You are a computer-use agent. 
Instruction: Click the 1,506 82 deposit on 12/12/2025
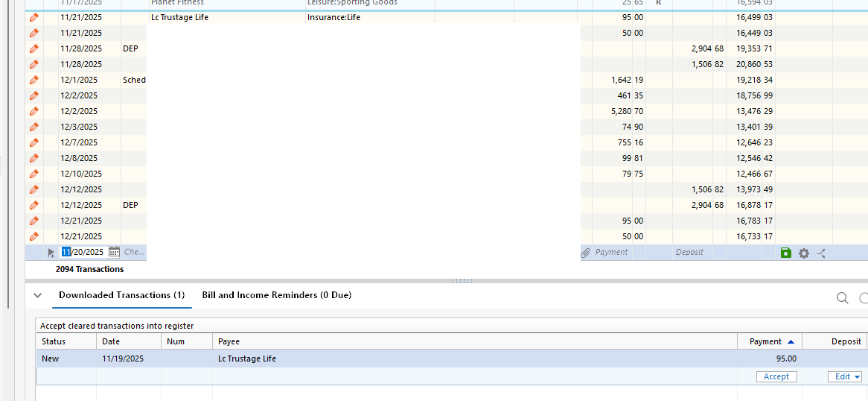tap(707, 189)
